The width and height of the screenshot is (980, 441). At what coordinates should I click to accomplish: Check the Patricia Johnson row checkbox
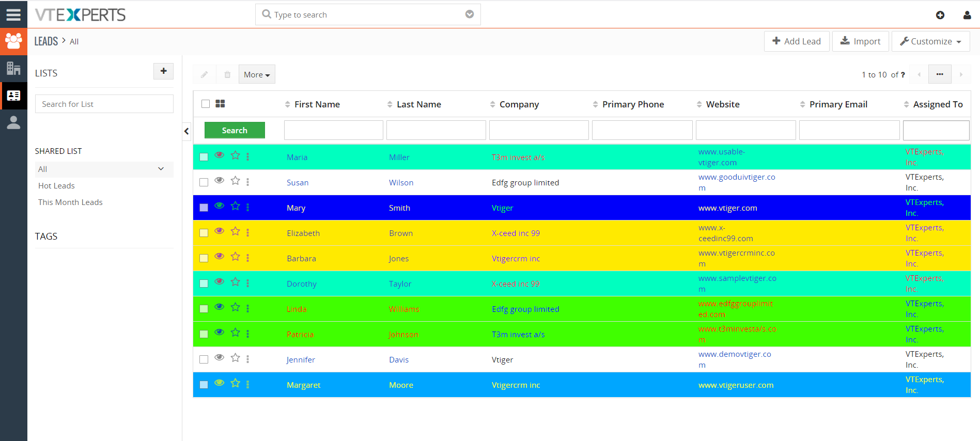pyautogui.click(x=204, y=334)
